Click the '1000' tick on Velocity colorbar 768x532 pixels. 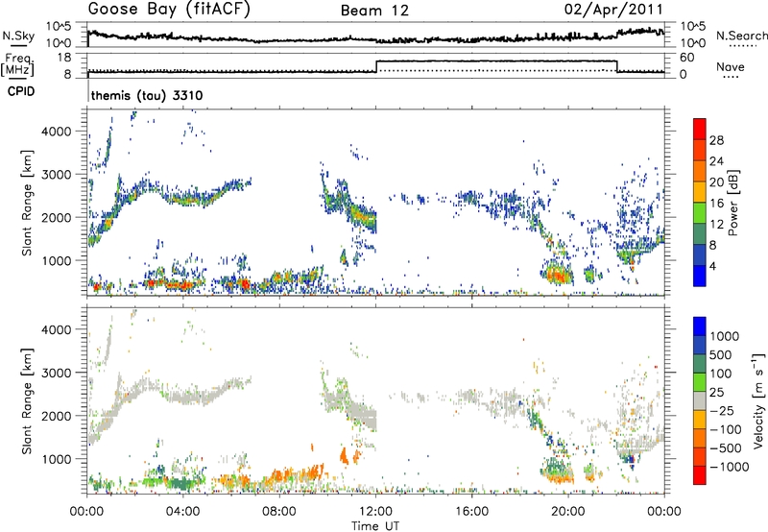[x=725, y=336]
